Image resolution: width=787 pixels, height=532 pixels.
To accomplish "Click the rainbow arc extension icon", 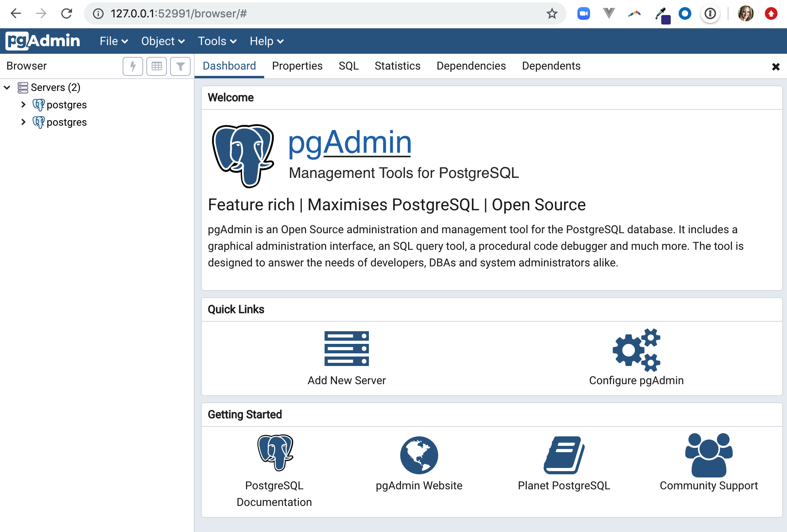I will tap(634, 14).
